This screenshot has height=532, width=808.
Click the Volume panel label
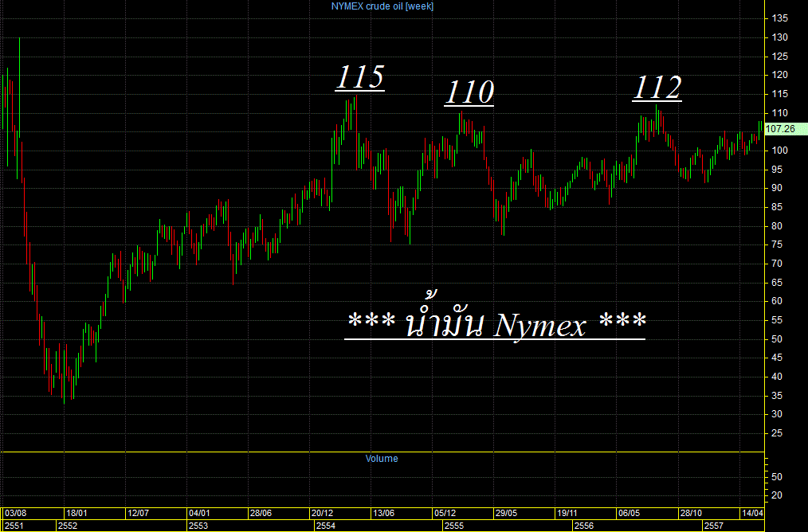(x=382, y=459)
